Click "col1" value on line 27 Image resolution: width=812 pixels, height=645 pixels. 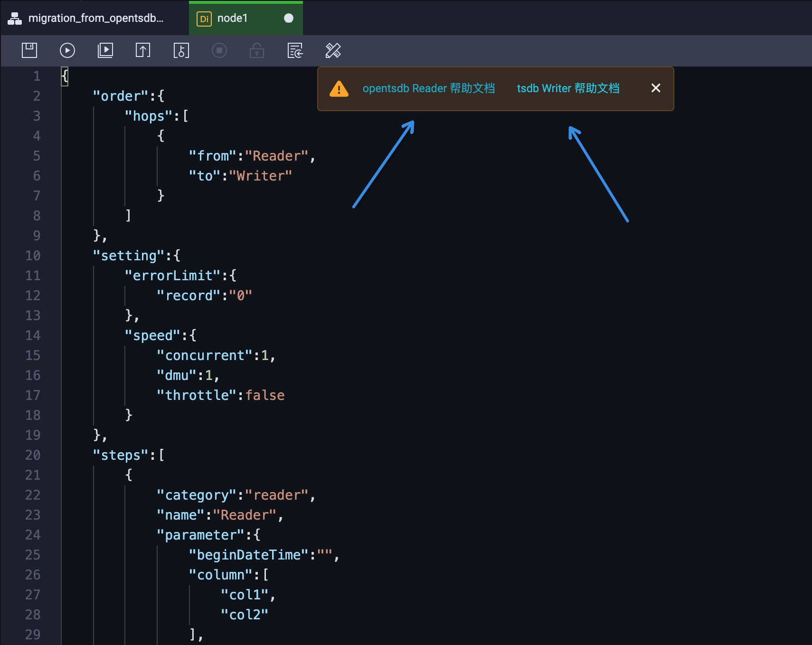[x=245, y=595]
